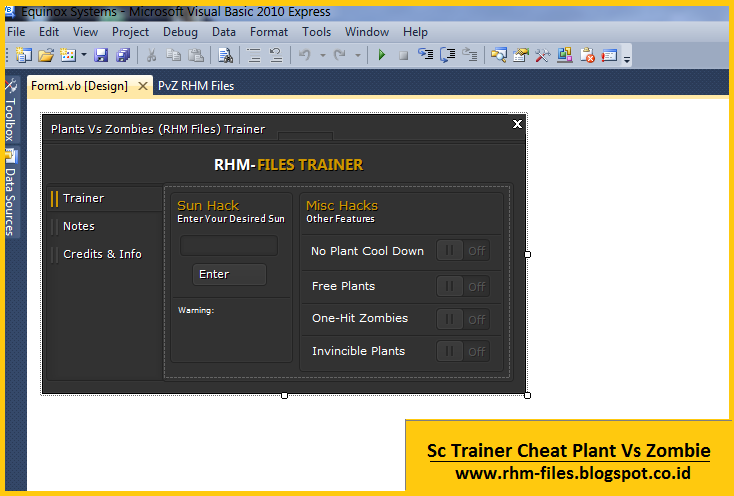Click the RHM-FILES TRAINER heading
The width and height of the screenshot is (734, 496).
tap(288, 165)
